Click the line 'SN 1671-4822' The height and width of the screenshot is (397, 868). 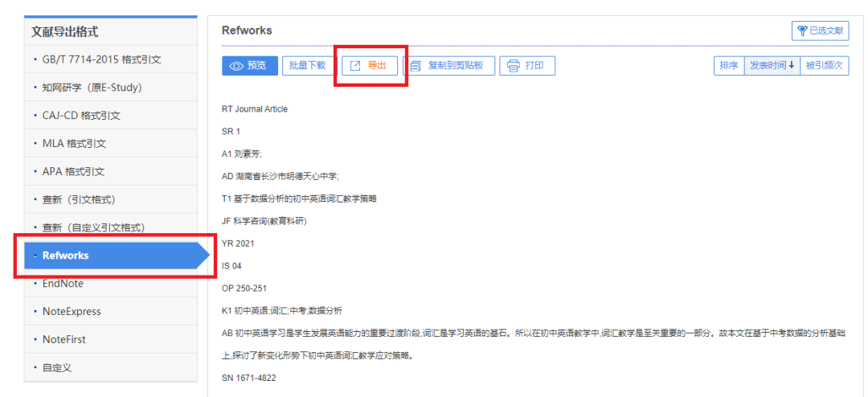point(248,378)
